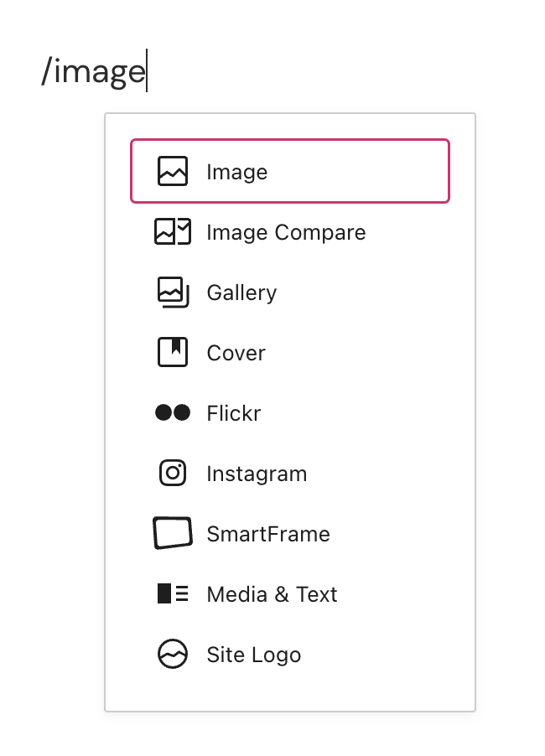Click the Cover block bookmark icon
Viewport: 545px width, 756px height.
click(173, 353)
